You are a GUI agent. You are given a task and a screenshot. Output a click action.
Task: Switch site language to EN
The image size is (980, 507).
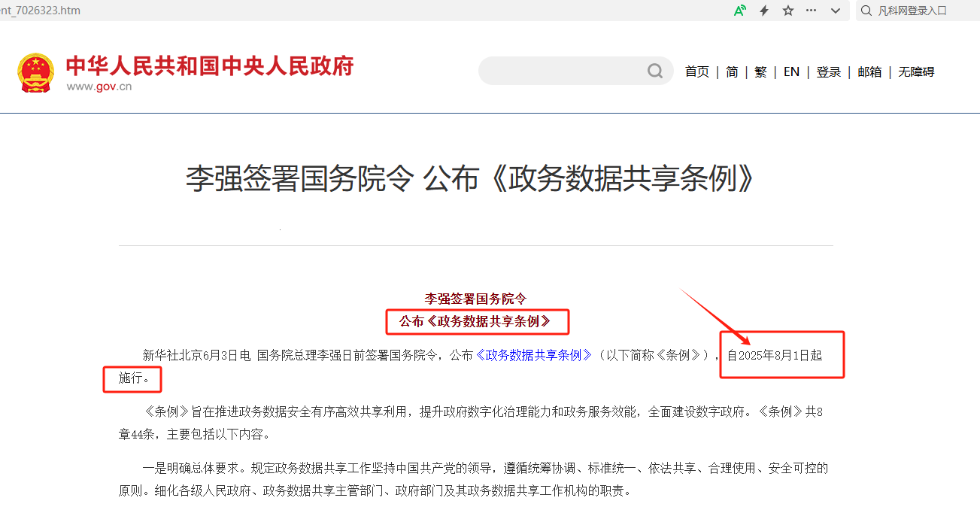[791, 71]
